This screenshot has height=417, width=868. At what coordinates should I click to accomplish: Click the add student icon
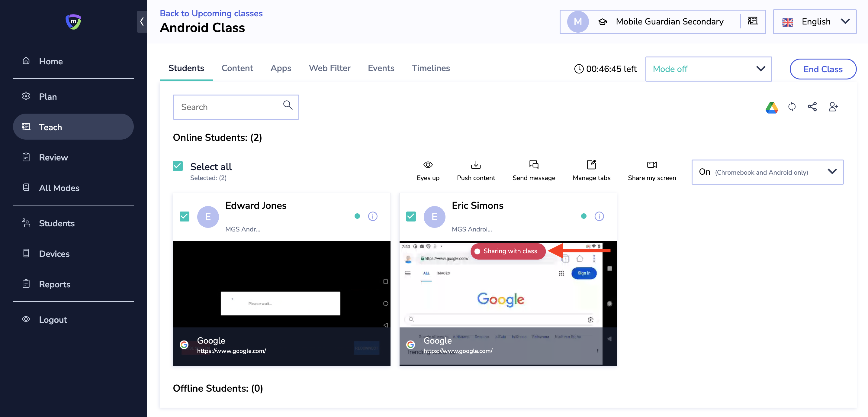click(x=833, y=107)
